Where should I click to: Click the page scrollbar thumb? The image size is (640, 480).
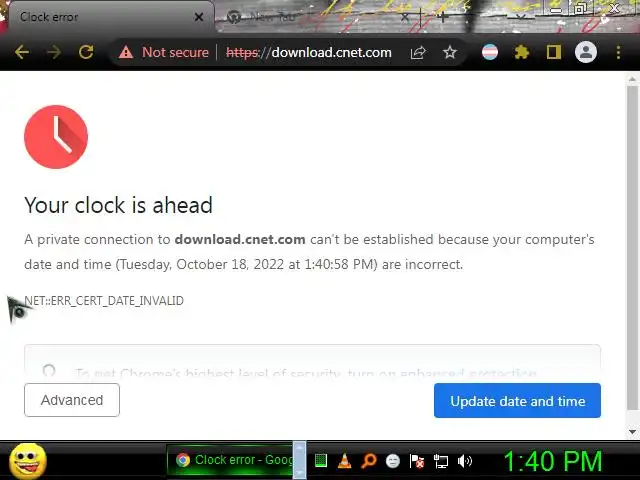(x=632, y=247)
